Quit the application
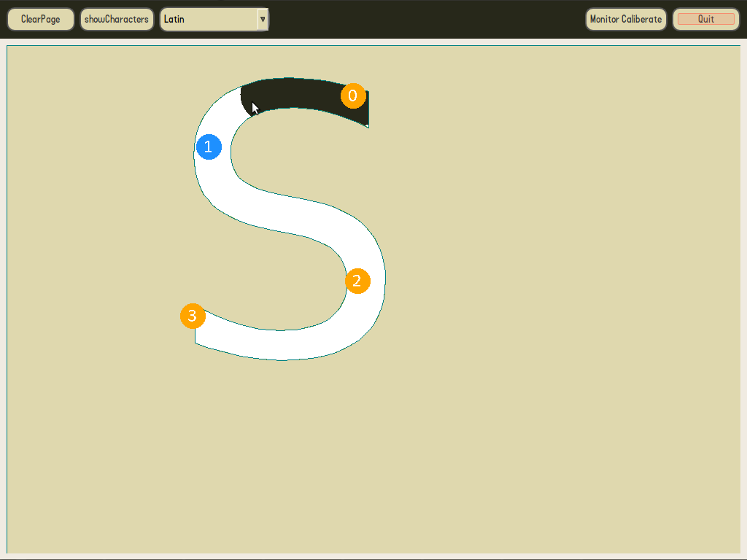 (x=705, y=20)
